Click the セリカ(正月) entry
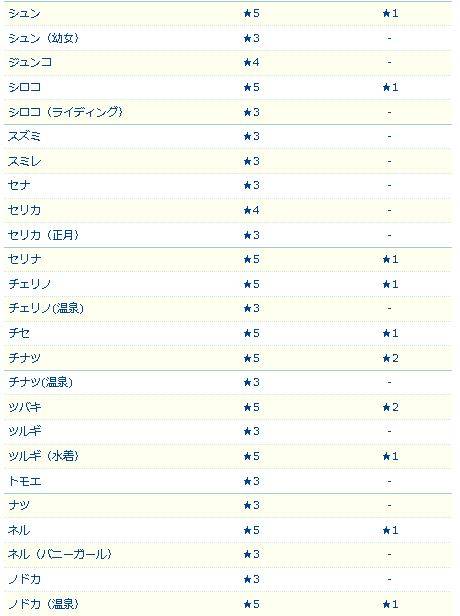 44,235
